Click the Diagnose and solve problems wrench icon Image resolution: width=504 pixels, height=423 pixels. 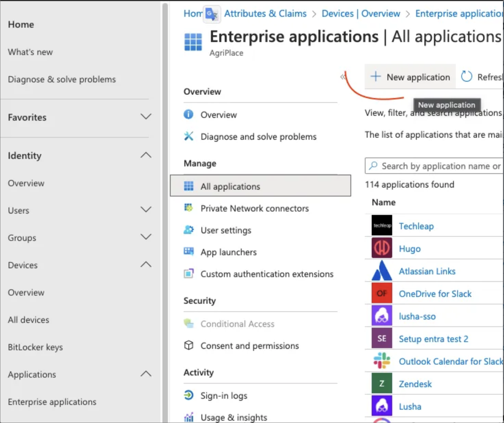pos(188,136)
